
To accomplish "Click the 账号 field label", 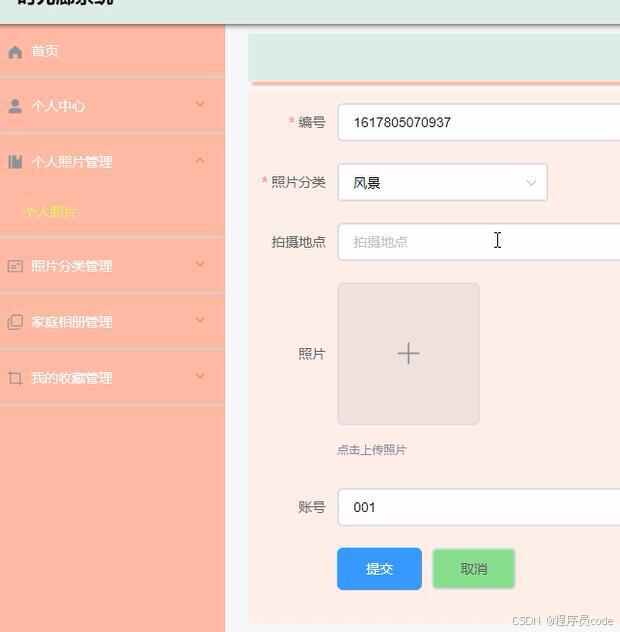I will [312, 507].
